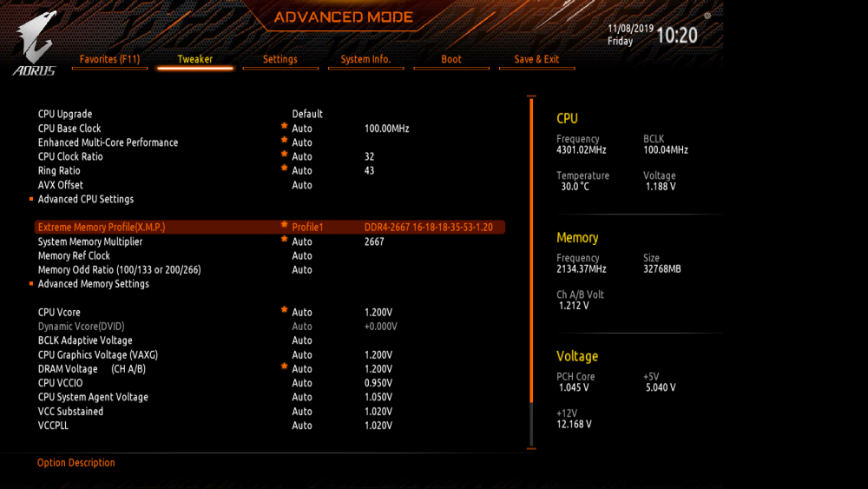Change the X.M.P. Profile1 value
The width and height of the screenshot is (868, 489).
307,227
